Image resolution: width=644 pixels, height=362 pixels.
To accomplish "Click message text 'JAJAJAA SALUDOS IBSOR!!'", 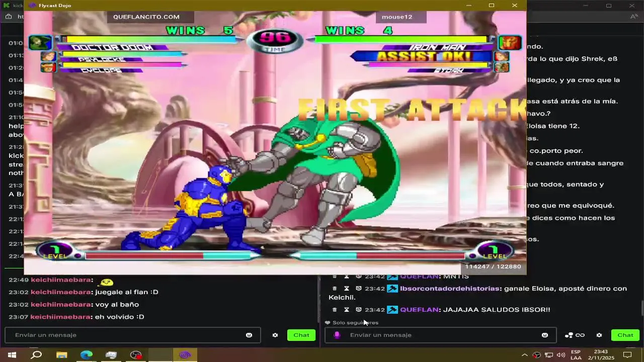I will coord(497,310).
